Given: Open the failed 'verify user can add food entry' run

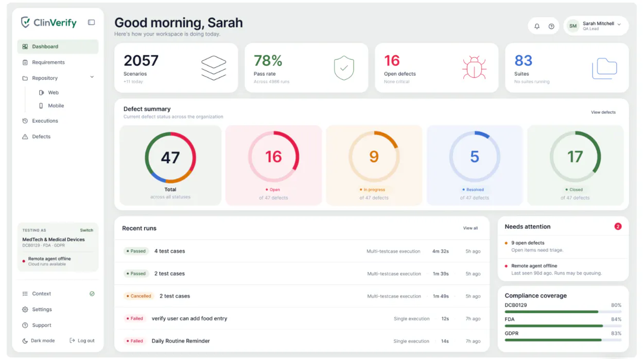Looking at the screenshot, I should point(302,318).
